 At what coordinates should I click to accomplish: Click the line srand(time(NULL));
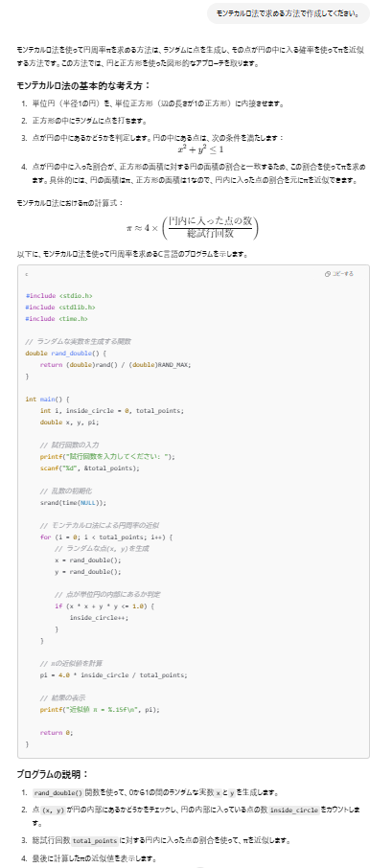(73, 503)
